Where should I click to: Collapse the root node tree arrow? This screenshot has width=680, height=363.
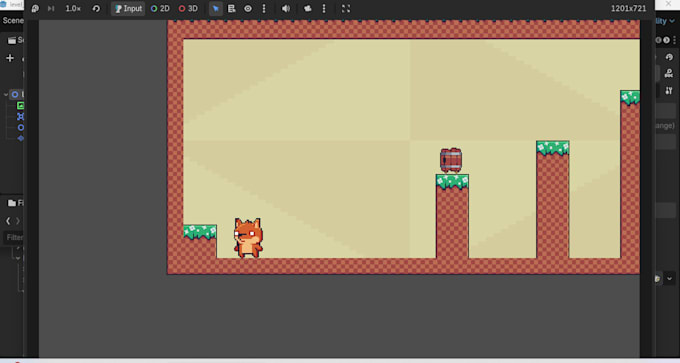6,95
